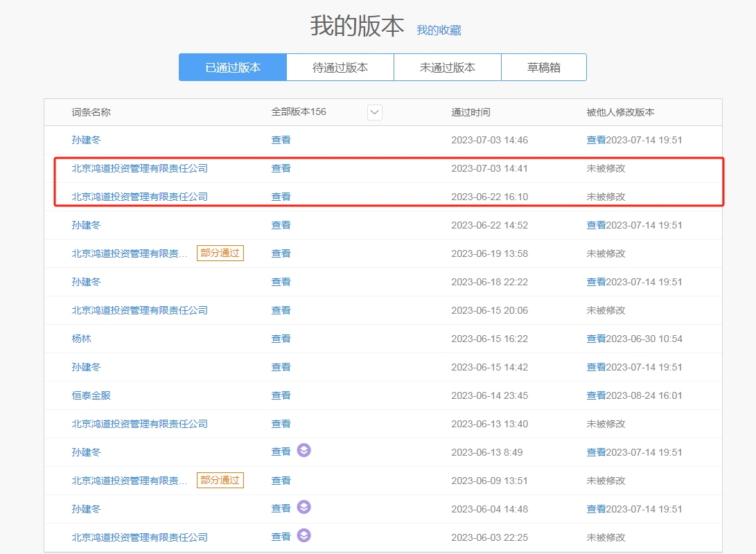
Task: Open the 杨林 entry link
Action: coord(82,339)
